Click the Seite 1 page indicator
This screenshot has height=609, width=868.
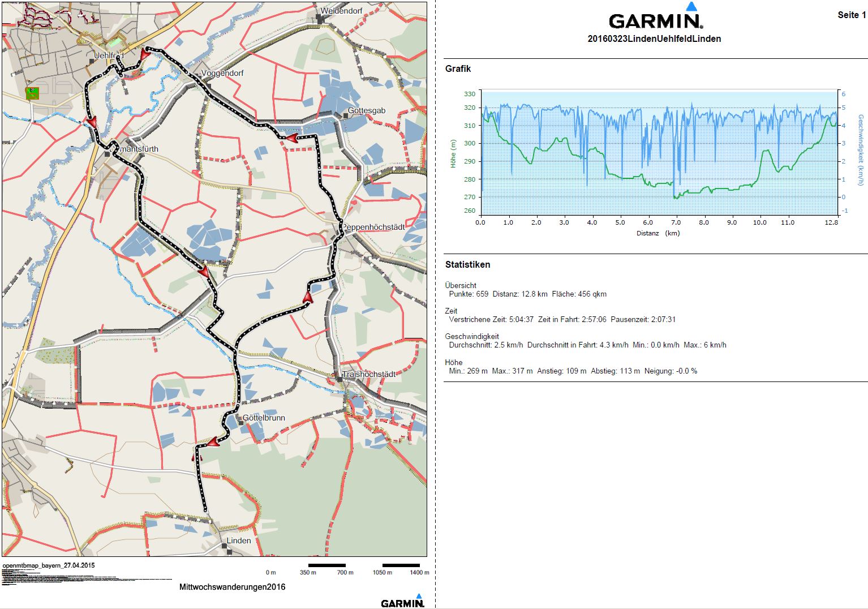pyautogui.click(x=851, y=15)
